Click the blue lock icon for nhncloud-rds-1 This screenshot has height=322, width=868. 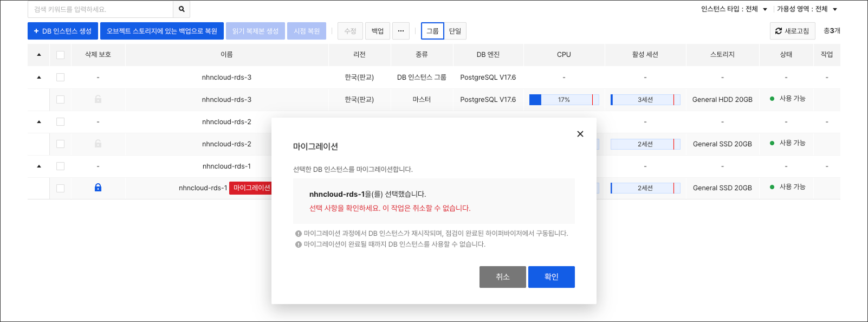click(98, 188)
